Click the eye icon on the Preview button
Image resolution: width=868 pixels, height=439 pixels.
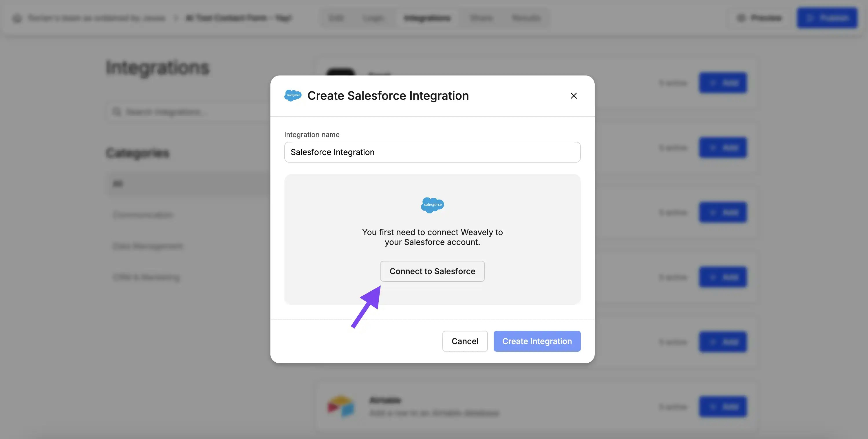coord(741,18)
